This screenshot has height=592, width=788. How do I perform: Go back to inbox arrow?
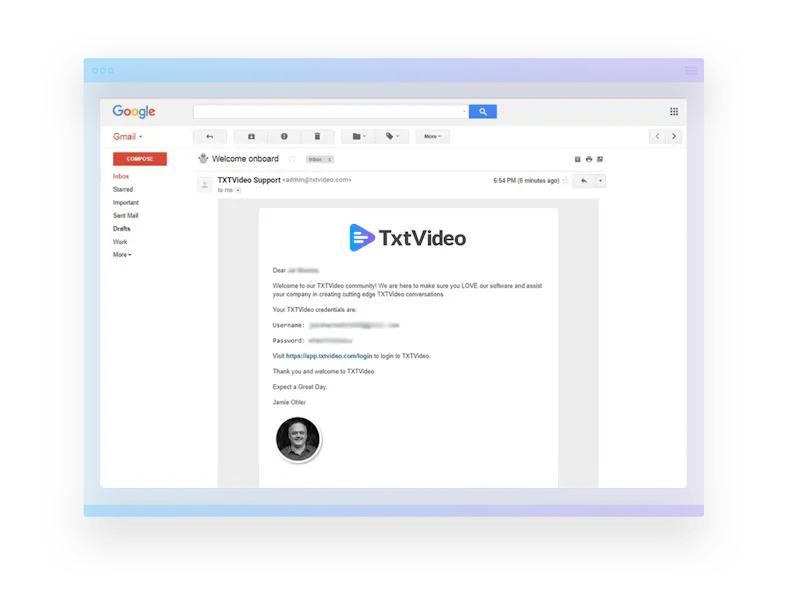tap(210, 137)
